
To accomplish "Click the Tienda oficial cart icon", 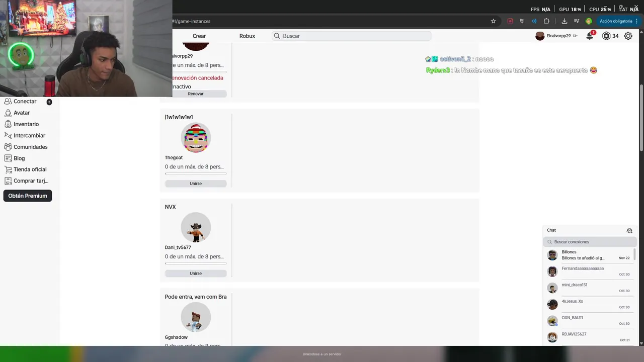I will 8,169.
